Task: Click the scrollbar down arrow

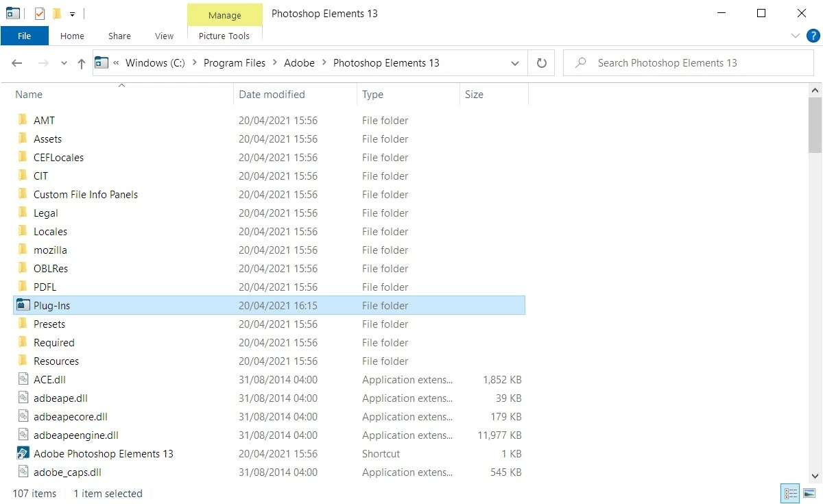Action: [x=815, y=475]
